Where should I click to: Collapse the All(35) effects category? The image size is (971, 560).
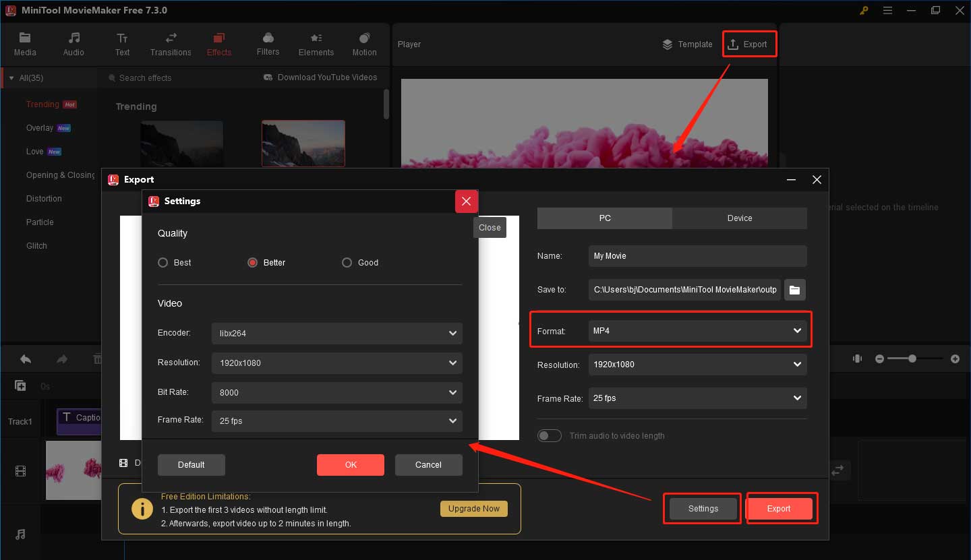(11, 78)
